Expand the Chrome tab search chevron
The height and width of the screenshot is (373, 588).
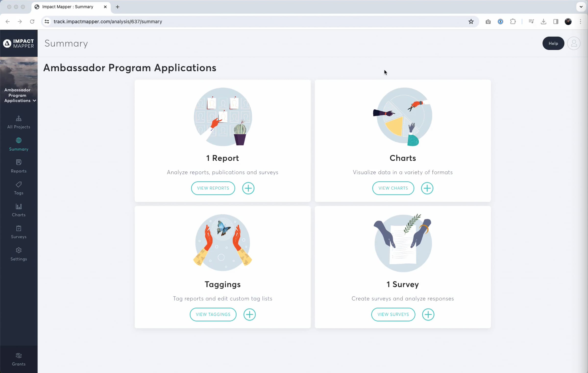point(581,7)
